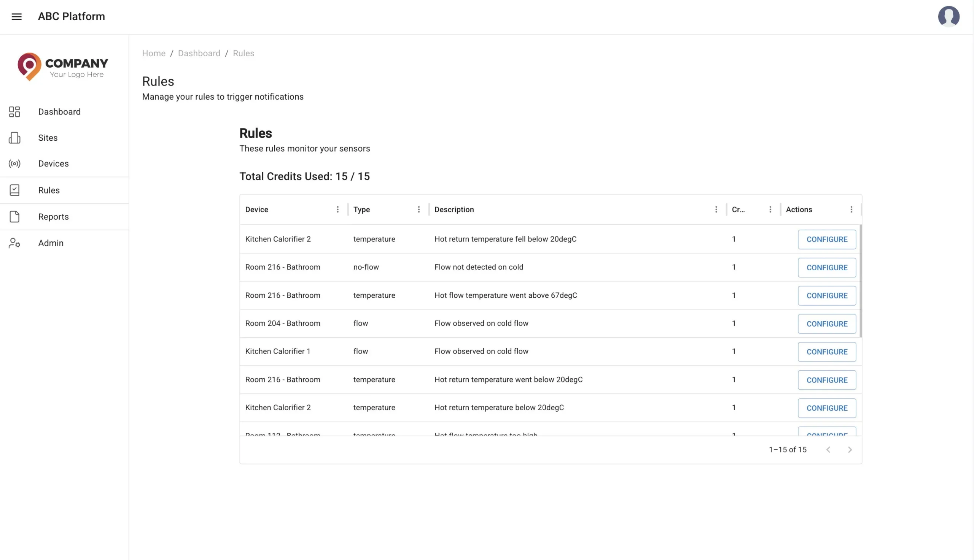Click the ABC Platform title
This screenshot has height=560, width=974.
[71, 16]
